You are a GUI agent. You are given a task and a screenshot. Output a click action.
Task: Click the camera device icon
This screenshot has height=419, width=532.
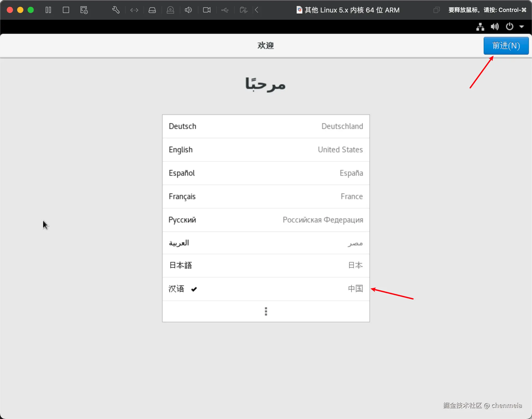click(x=207, y=10)
